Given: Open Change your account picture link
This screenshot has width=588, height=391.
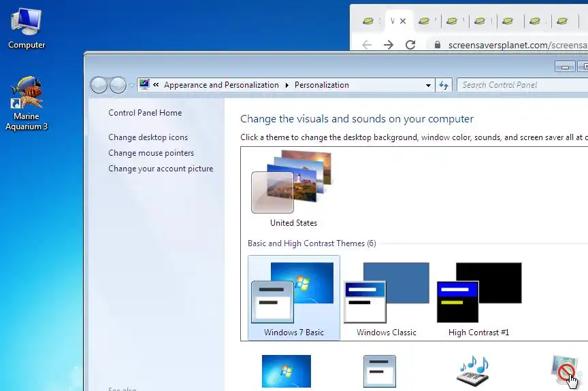Looking at the screenshot, I should click(x=161, y=169).
